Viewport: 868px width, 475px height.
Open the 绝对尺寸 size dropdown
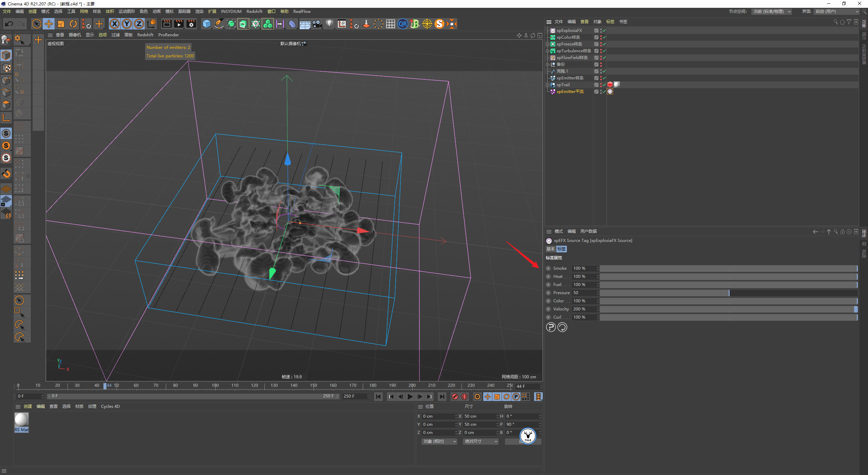tap(480, 441)
